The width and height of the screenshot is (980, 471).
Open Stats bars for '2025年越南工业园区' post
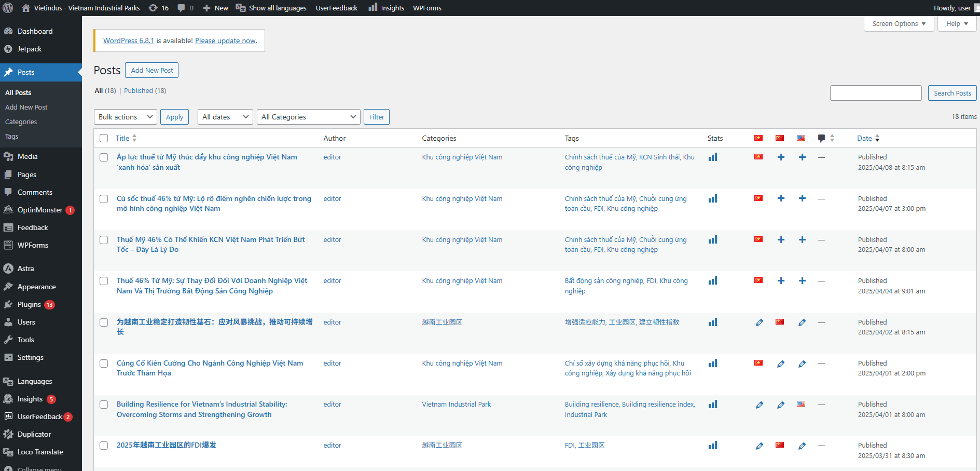click(x=713, y=445)
